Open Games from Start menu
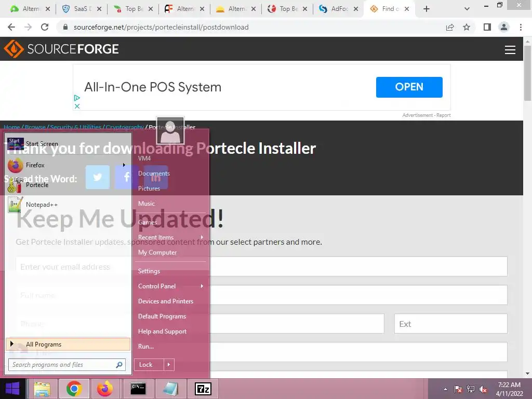Viewport: 532px width, 399px height. point(148,222)
